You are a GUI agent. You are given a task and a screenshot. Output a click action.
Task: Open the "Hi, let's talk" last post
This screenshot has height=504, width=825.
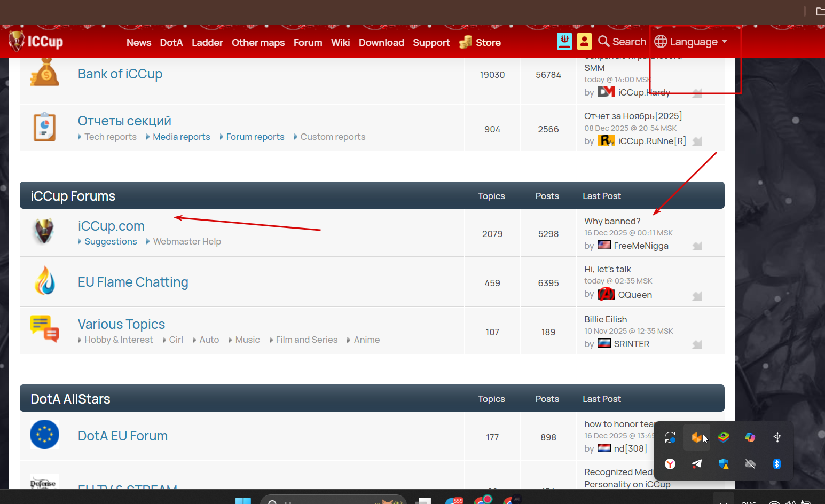tap(608, 269)
